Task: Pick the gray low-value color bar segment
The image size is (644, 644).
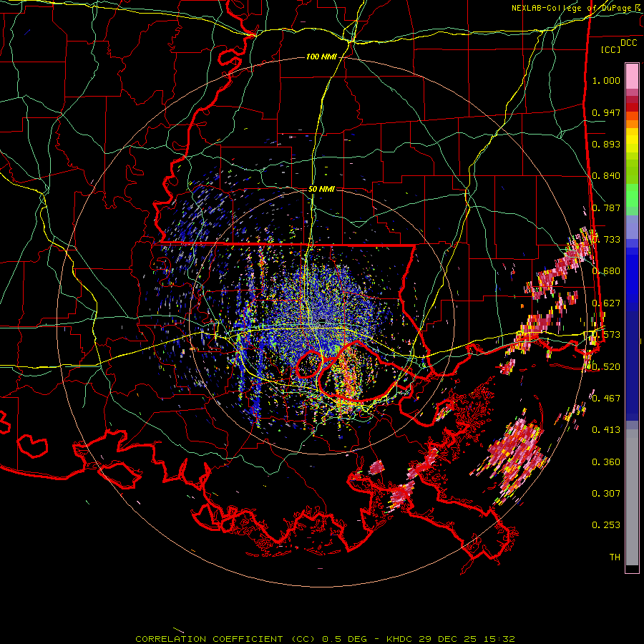Action: coord(632,497)
